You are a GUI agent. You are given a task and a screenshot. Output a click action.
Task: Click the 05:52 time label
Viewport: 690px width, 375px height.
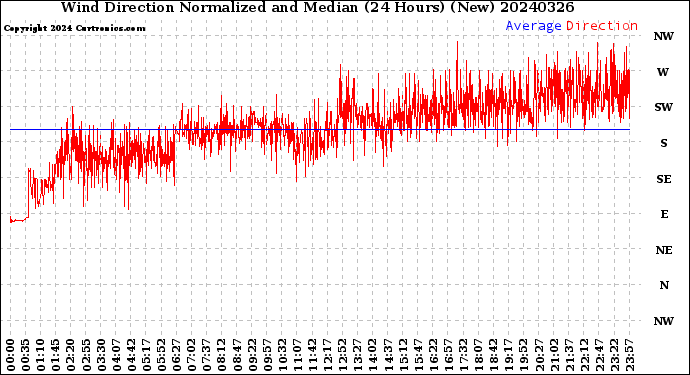point(161,355)
